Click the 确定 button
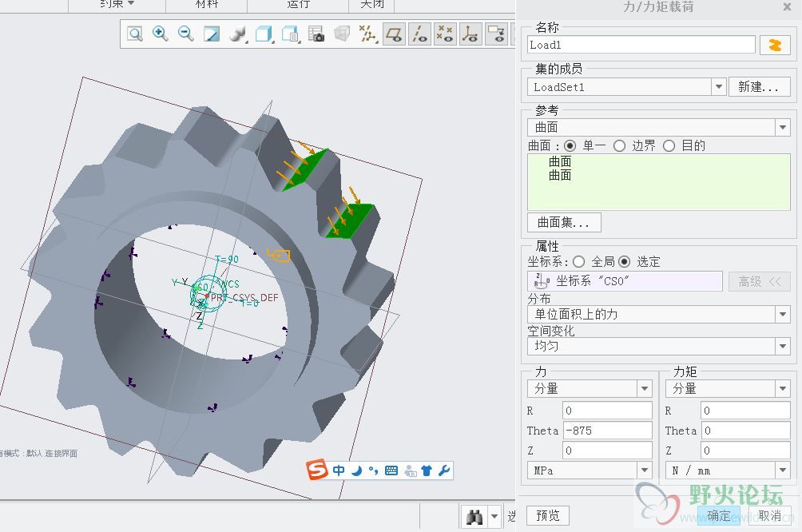 click(x=719, y=515)
